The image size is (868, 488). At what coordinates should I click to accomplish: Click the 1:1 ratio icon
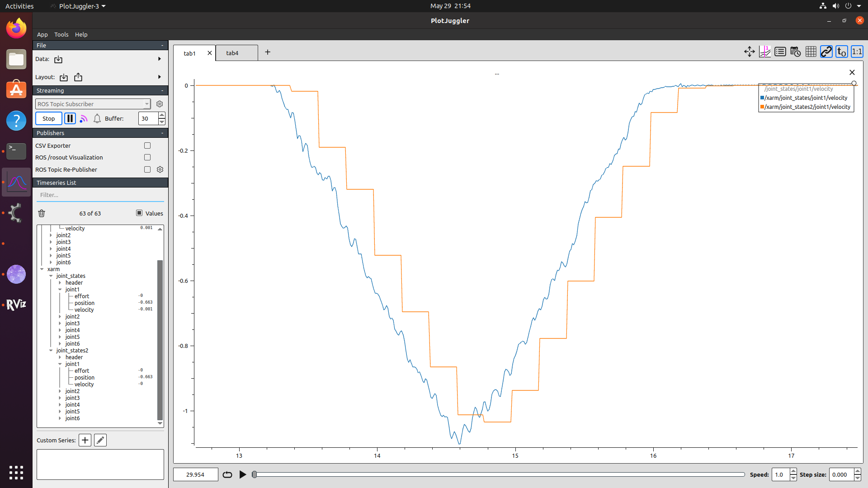pyautogui.click(x=857, y=52)
